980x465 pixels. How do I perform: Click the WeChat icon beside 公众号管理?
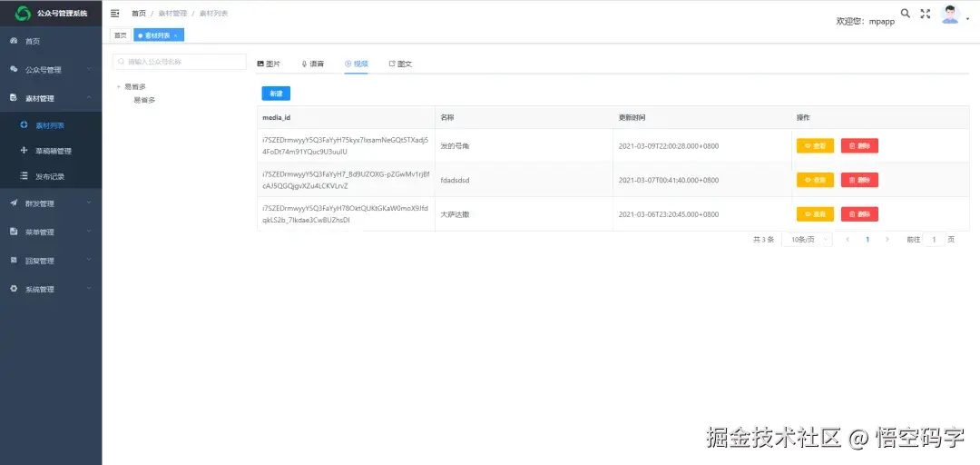[x=14, y=69]
